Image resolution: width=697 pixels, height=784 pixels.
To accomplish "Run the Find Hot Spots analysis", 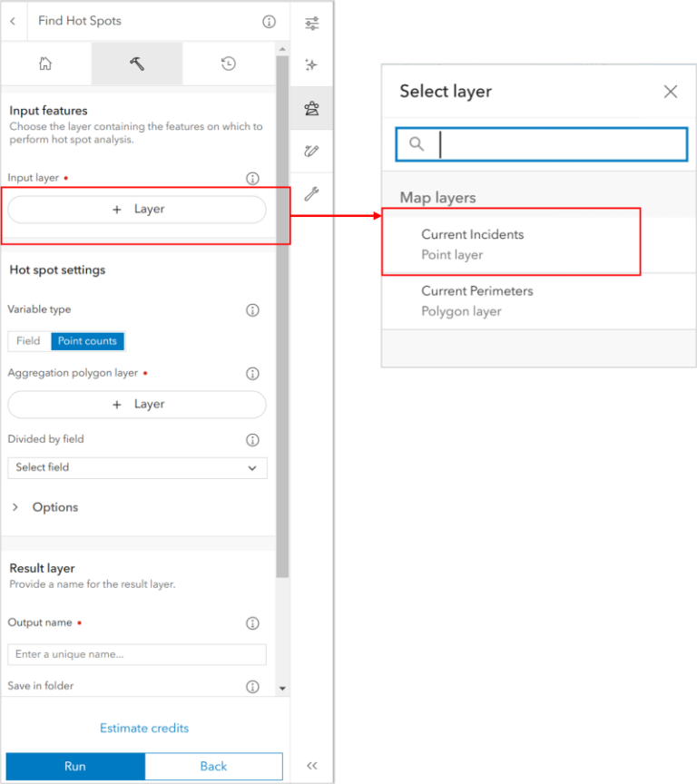I will [x=75, y=766].
